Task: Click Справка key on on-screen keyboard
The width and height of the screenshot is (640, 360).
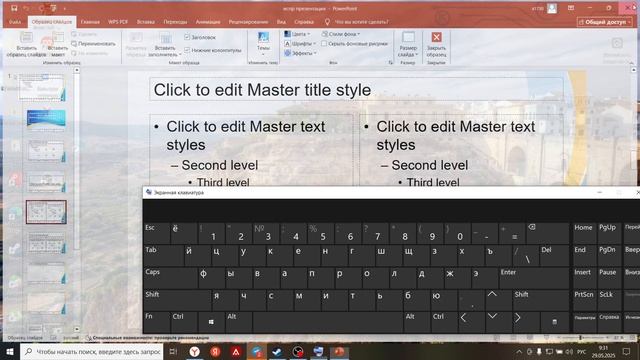Action: 609,322
